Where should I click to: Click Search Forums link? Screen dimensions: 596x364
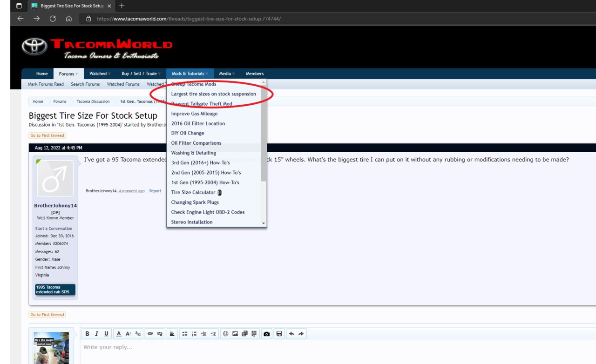click(85, 84)
